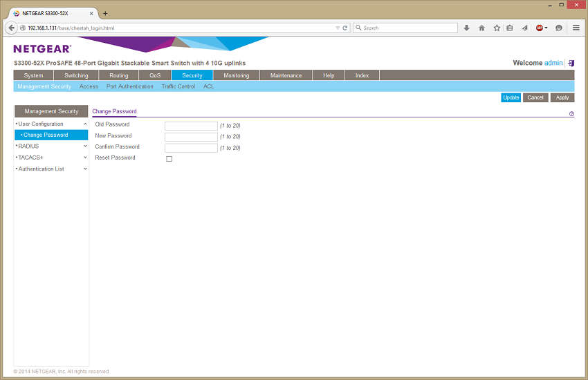The height and width of the screenshot is (380, 588).
Task: Click the Change Password section title
Action: tap(114, 111)
